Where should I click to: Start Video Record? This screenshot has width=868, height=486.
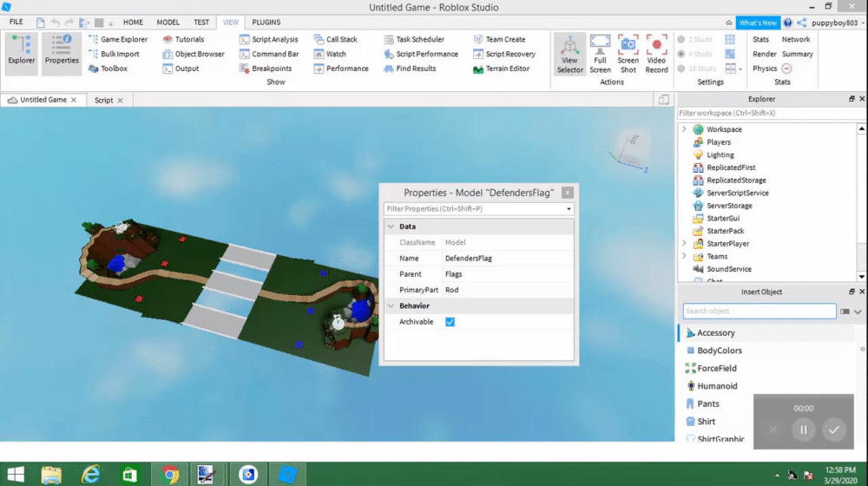(656, 54)
